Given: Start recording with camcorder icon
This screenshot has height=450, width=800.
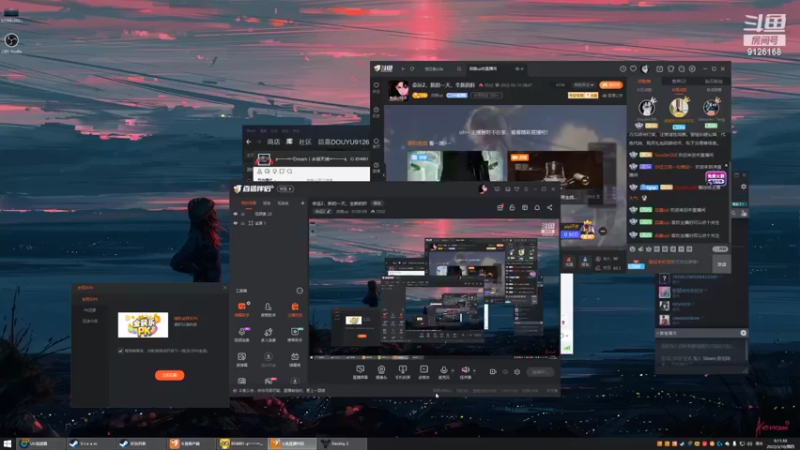Looking at the screenshot, I should point(493,372).
